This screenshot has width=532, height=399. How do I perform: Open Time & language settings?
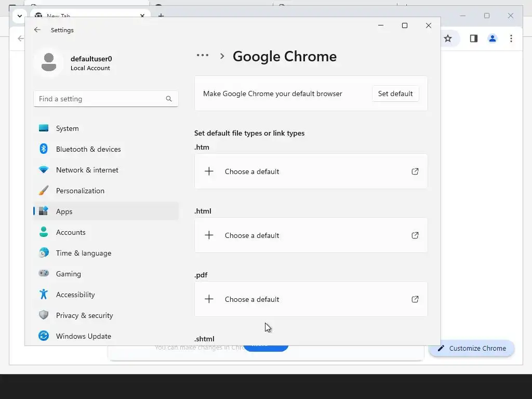(106, 253)
